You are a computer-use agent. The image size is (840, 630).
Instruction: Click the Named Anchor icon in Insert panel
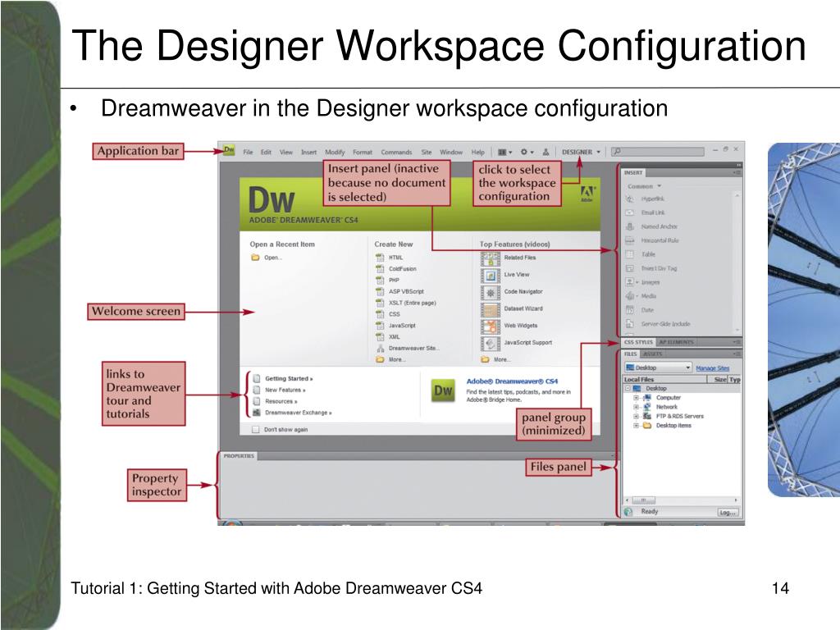(x=630, y=226)
